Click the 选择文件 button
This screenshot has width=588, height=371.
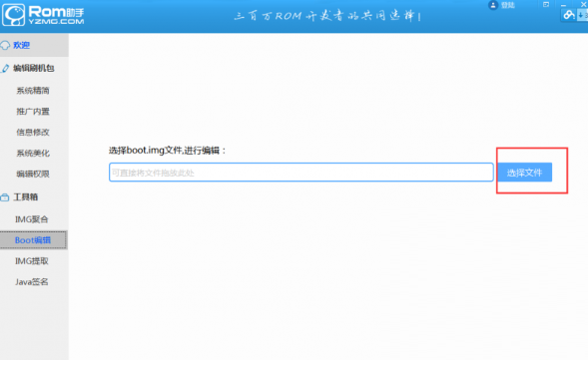pos(525,173)
